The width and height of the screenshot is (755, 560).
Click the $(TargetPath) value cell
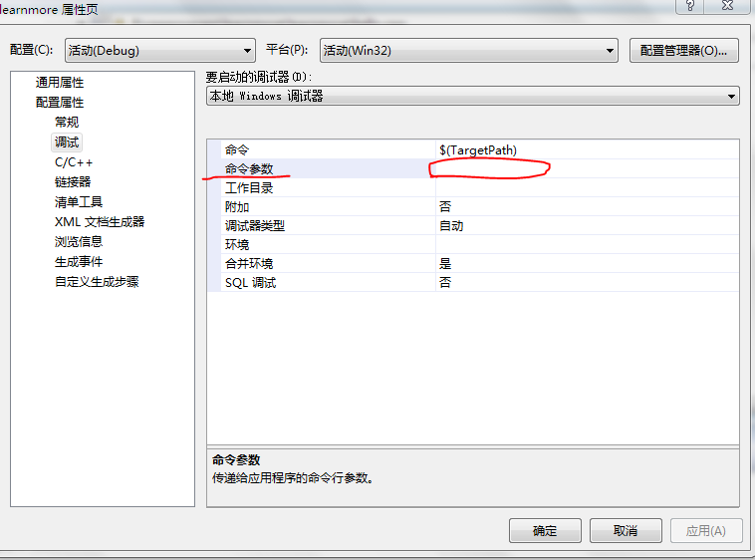click(588, 149)
